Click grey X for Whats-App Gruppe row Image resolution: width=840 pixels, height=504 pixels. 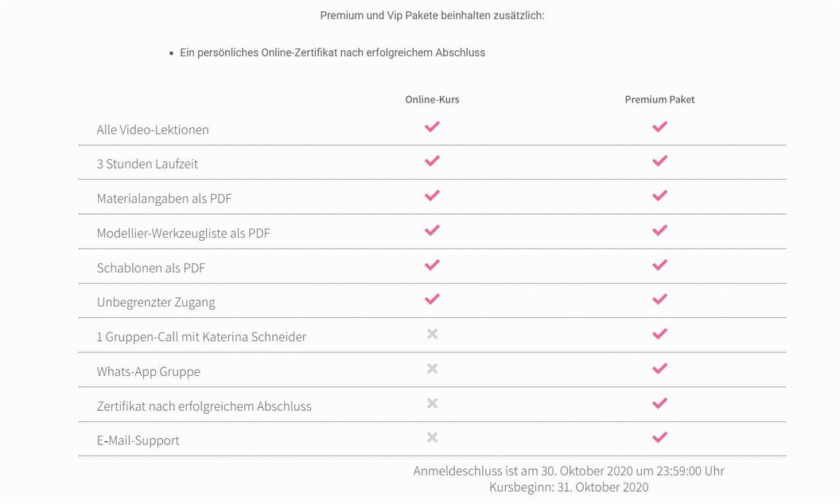[x=432, y=369]
